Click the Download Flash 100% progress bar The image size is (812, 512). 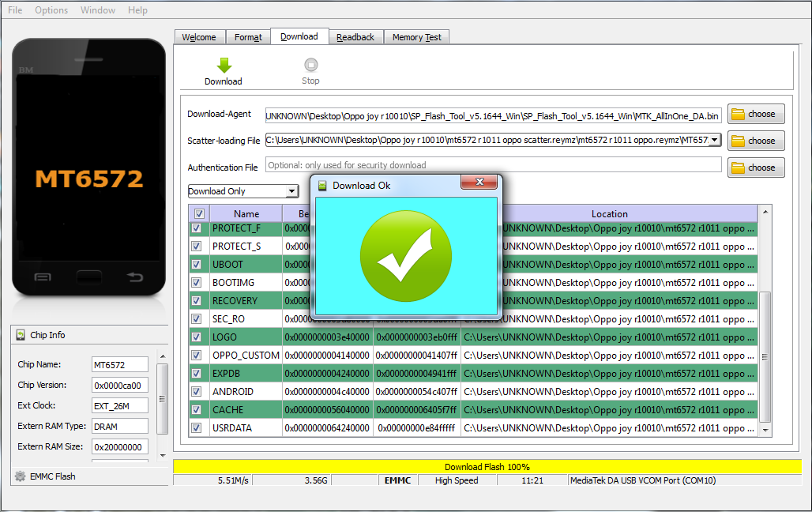[x=487, y=467]
